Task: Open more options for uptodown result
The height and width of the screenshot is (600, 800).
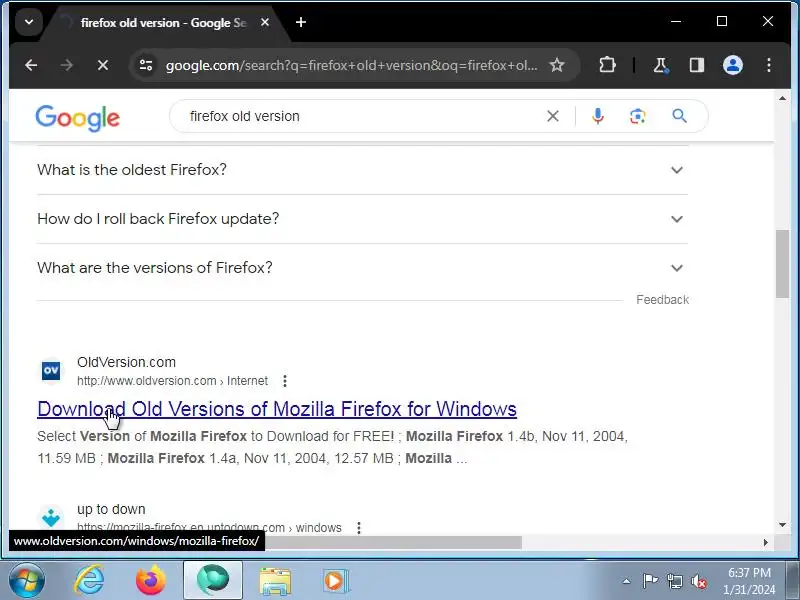Action: point(359,528)
